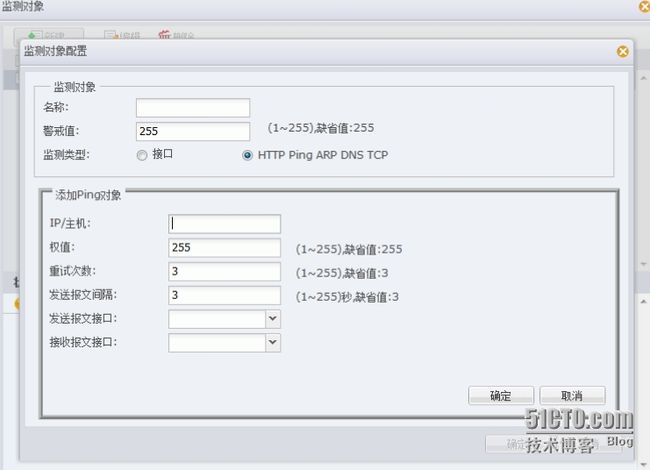Viewport: 650px width, 470px height.
Task: Click the 监测对象配置 dialog title
Action: tap(56, 51)
